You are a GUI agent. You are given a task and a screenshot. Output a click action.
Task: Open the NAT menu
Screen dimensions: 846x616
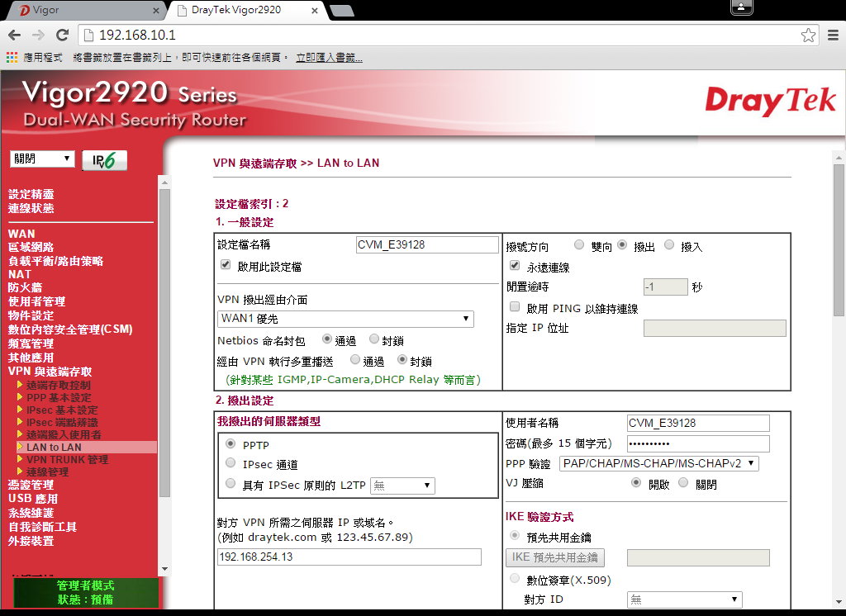pyautogui.click(x=20, y=274)
